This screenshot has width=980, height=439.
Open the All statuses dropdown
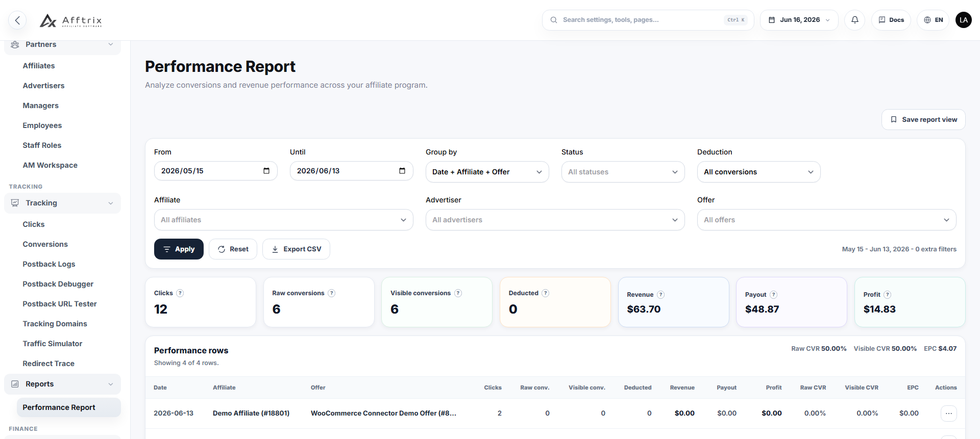click(x=623, y=172)
